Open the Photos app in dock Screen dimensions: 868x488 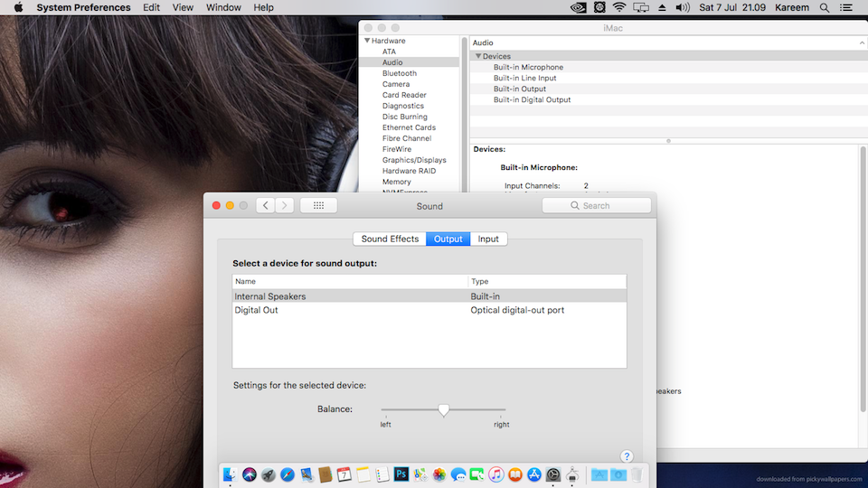point(439,474)
